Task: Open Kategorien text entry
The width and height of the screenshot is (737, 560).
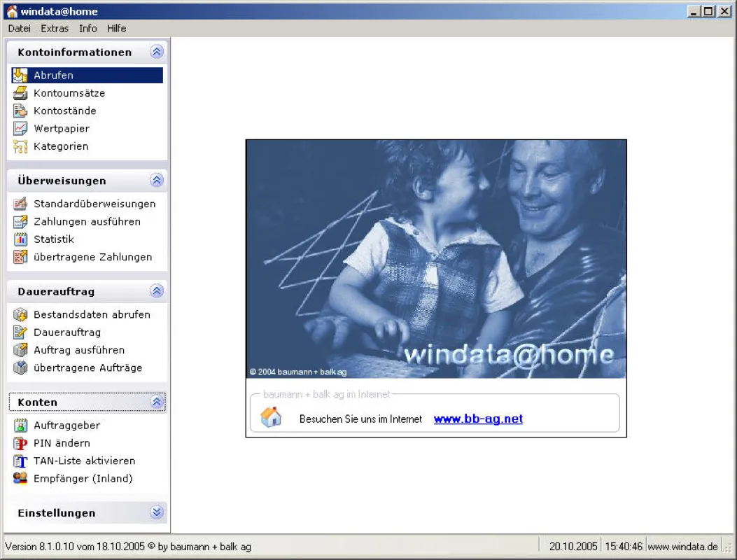Action: click(x=61, y=146)
